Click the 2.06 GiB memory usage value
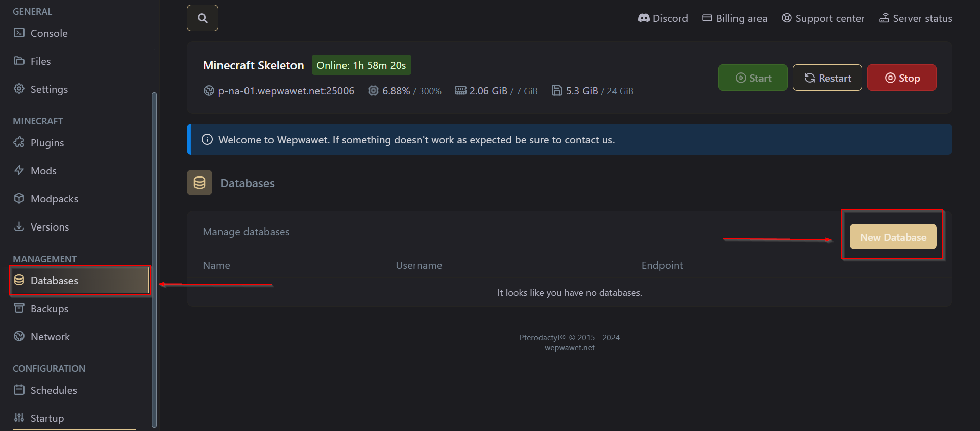This screenshot has width=980, height=431. pyautogui.click(x=488, y=91)
